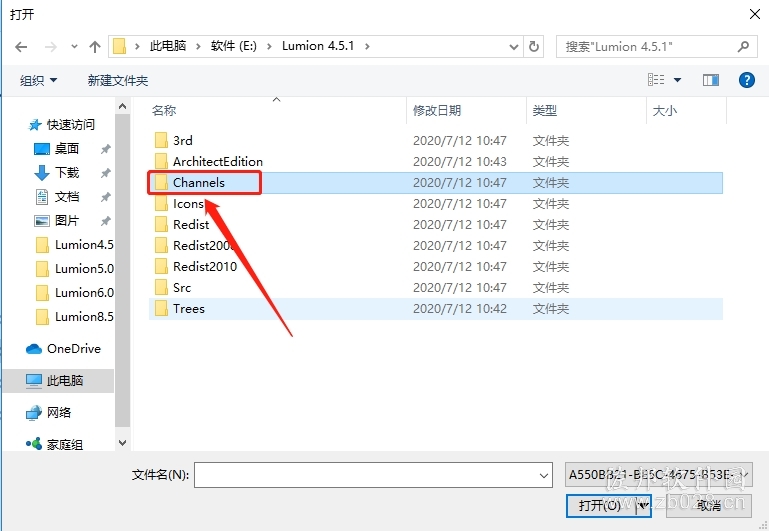
Task: Sort by 名称 column header
Action: pyautogui.click(x=164, y=110)
